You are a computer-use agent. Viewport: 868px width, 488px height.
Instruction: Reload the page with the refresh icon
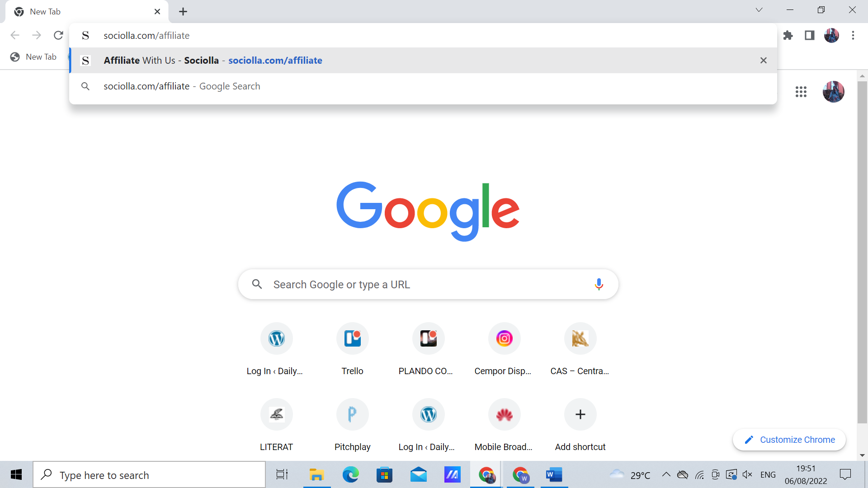pyautogui.click(x=58, y=35)
